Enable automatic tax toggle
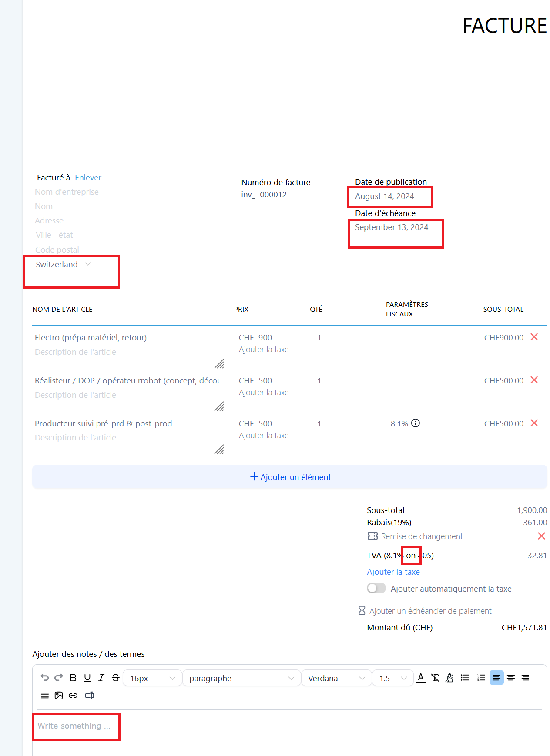This screenshot has height=756, width=550. (x=376, y=588)
